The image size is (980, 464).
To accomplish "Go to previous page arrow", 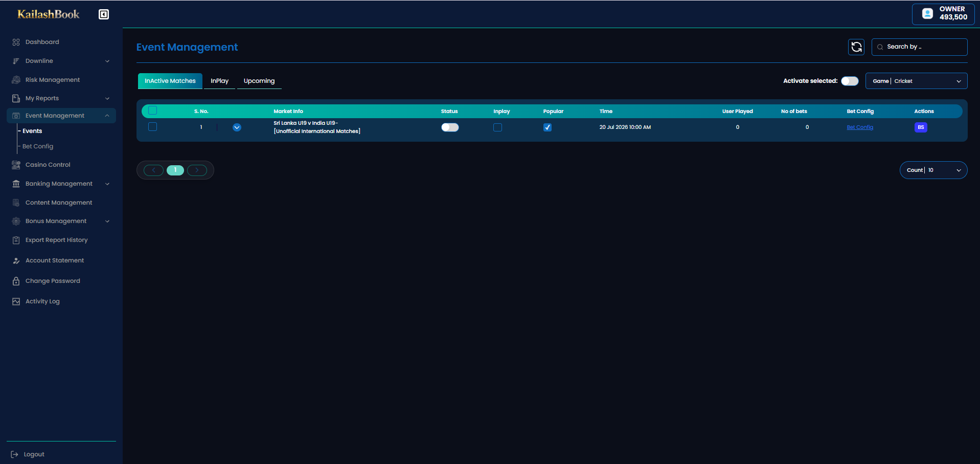I will 153,170.
